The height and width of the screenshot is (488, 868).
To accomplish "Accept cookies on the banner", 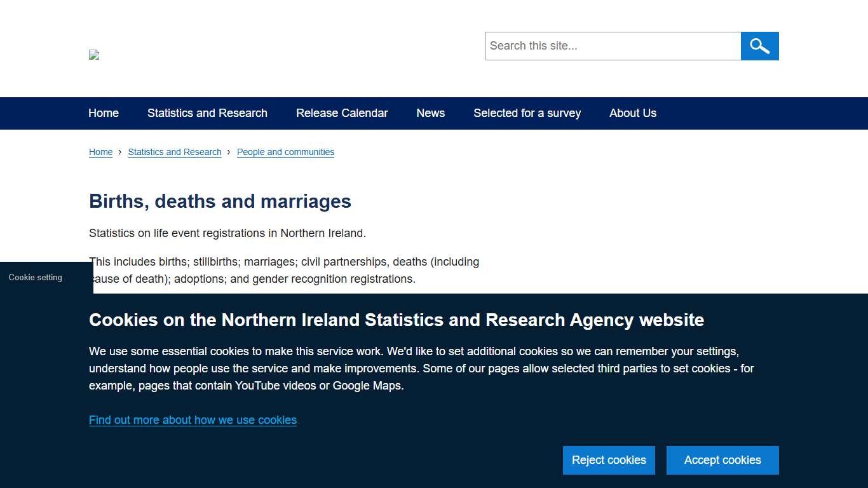I will (x=722, y=460).
